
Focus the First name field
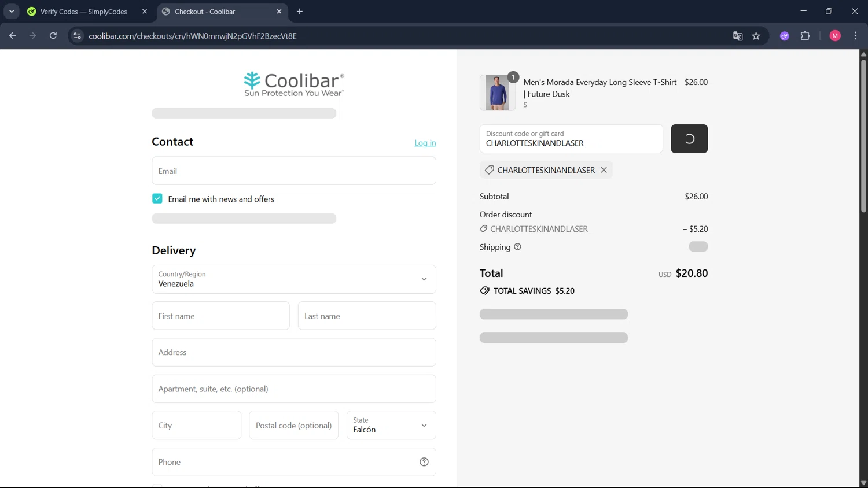[220, 316]
